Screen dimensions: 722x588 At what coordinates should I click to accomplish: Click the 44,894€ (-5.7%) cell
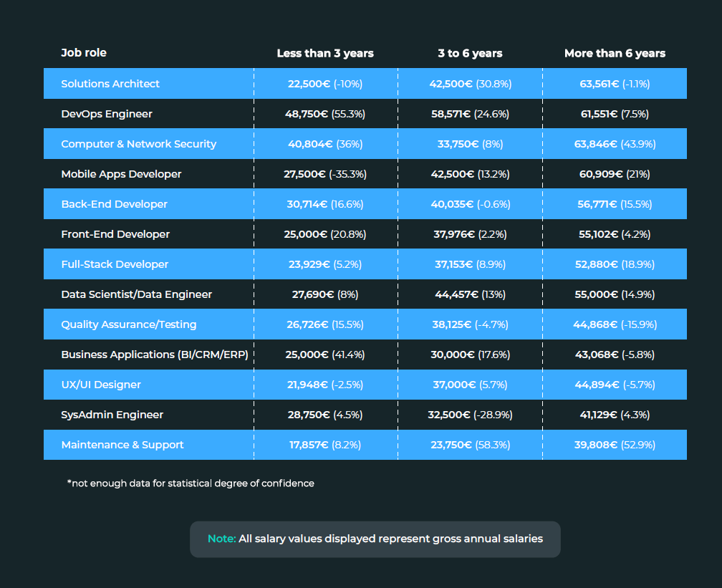click(x=615, y=385)
